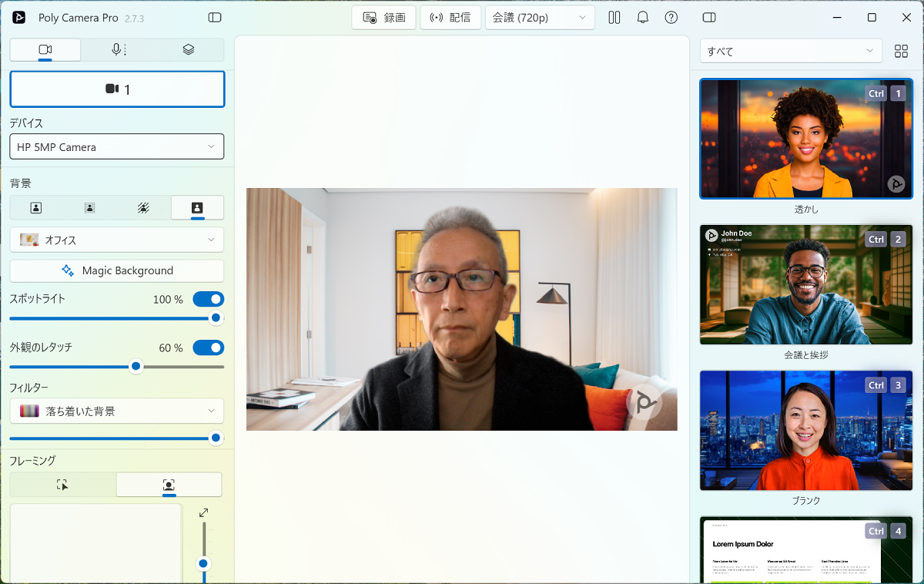Click the Poly Camera Pro logo icon
The image size is (924, 584).
[19, 17]
